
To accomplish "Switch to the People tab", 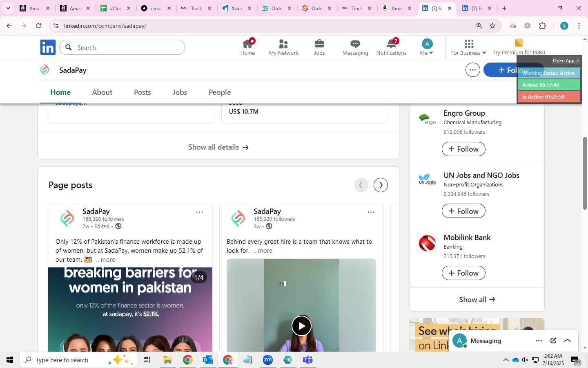I will 220,92.
